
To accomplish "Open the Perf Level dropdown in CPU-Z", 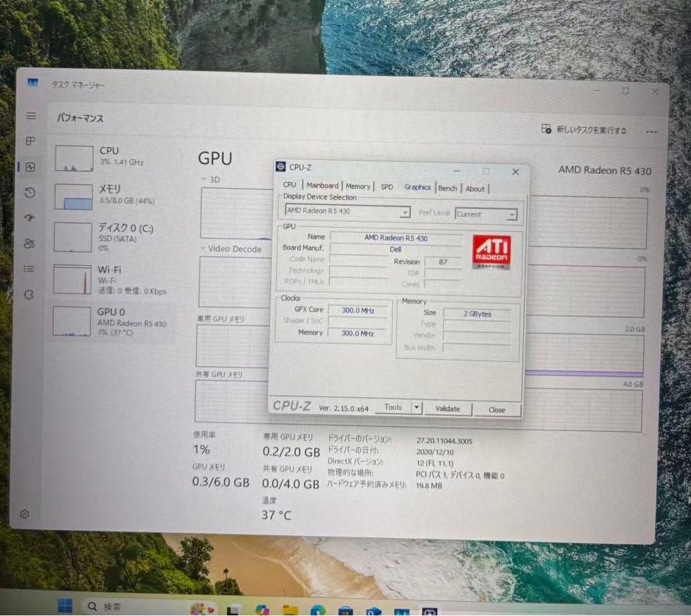I will pos(512,214).
